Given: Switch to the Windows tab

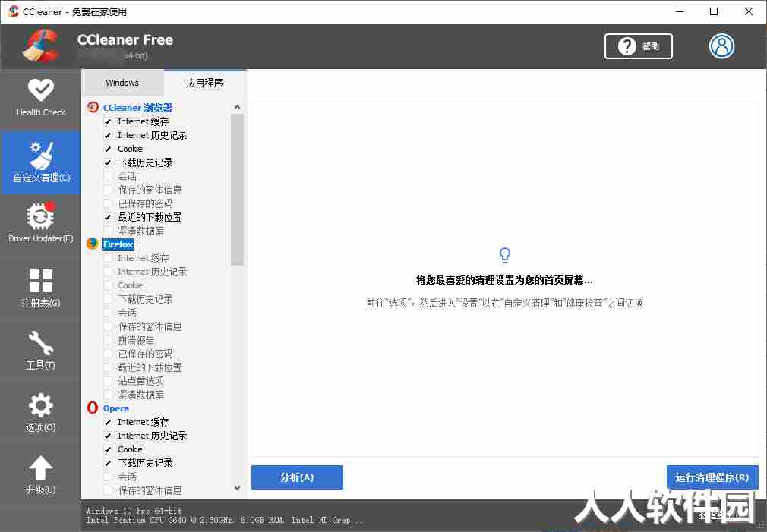Looking at the screenshot, I should click(x=122, y=83).
